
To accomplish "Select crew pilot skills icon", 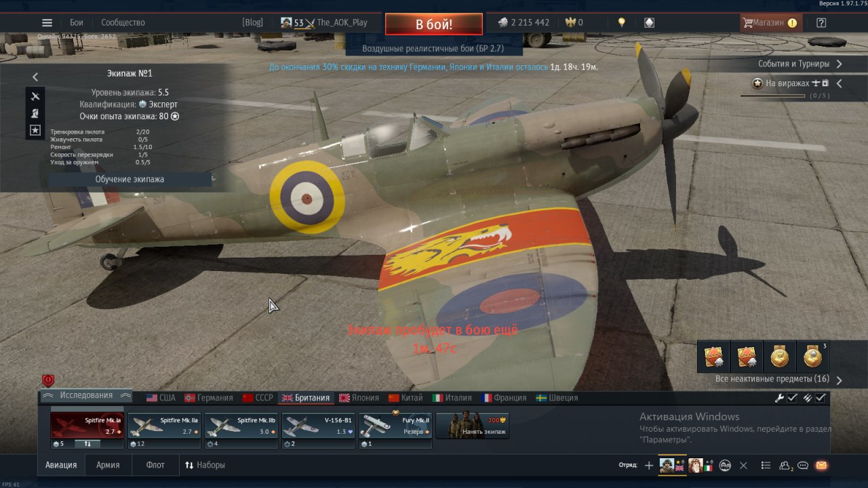I will tap(35, 113).
